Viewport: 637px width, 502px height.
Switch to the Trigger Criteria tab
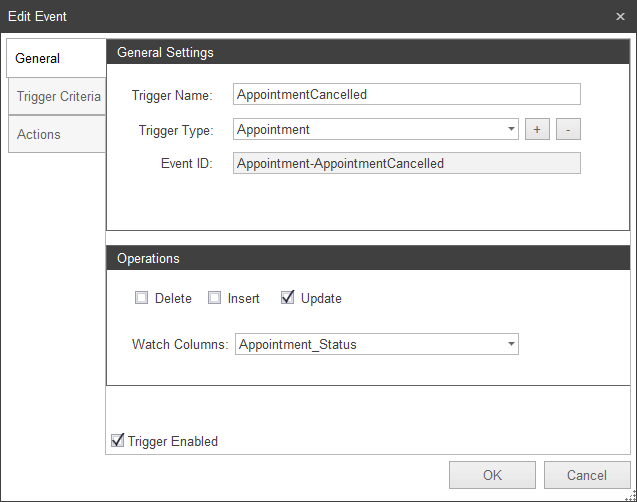coord(58,97)
